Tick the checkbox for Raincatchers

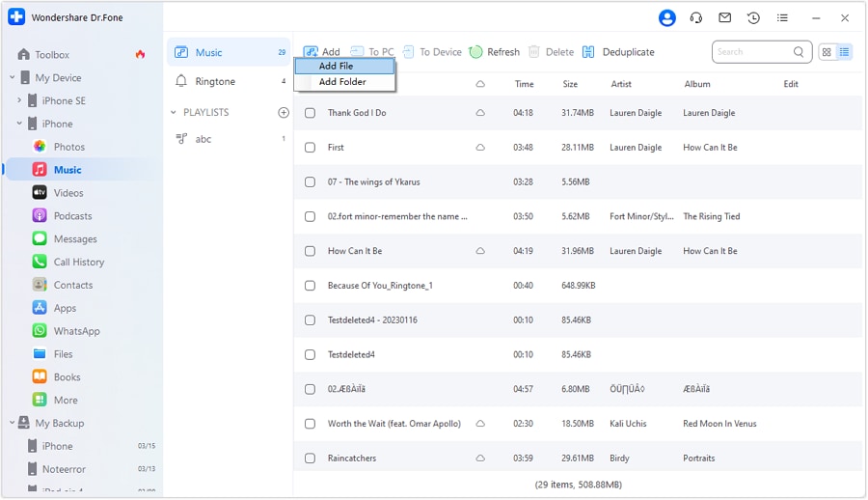tap(310, 458)
